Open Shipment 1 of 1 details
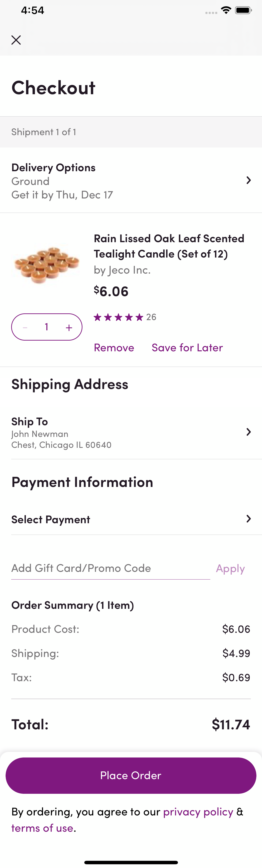This screenshot has height=868, width=262. pos(44,132)
